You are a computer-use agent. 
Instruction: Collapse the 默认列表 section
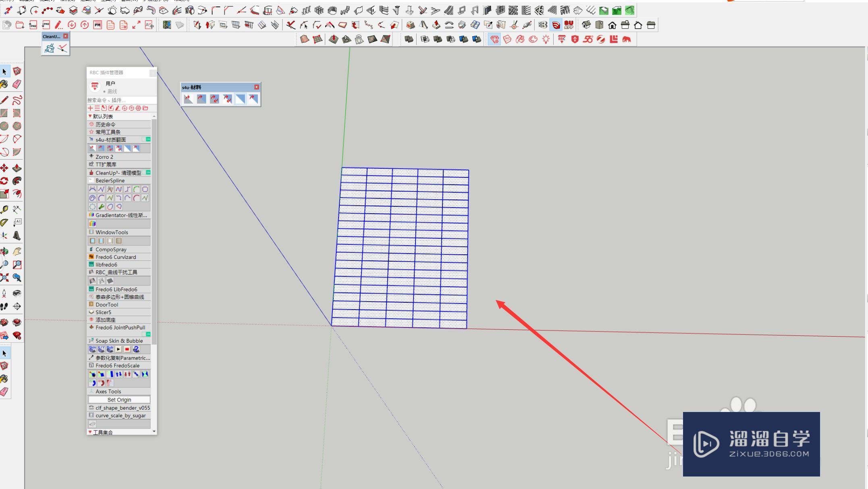tap(90, 116)
